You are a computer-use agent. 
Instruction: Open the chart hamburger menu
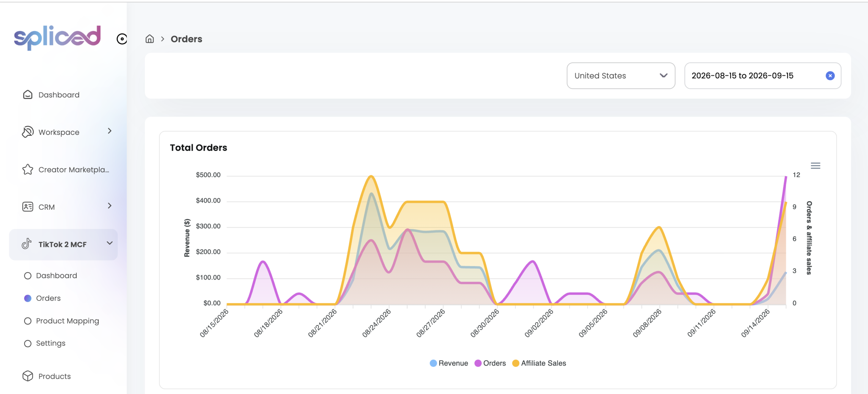tap(815, 166)
